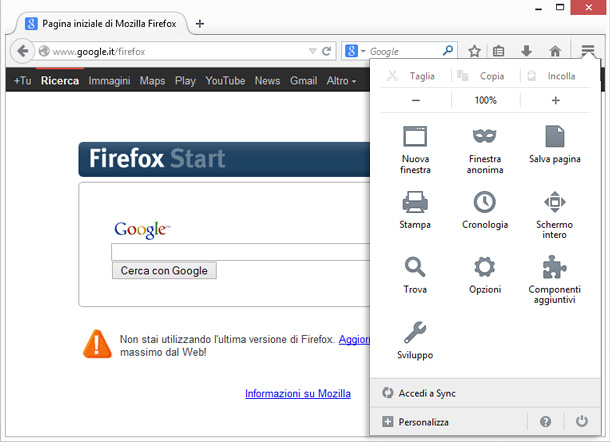Show bookmarks list icon
Screen dimensions: 610x442
coord(498,51)
